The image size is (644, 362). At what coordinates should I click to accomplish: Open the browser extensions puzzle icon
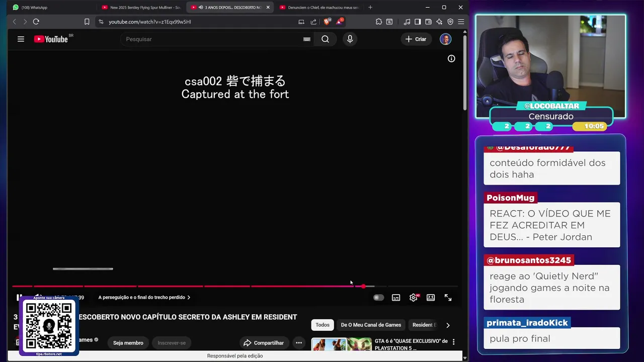pyautogui.click(x=378, y=22)
